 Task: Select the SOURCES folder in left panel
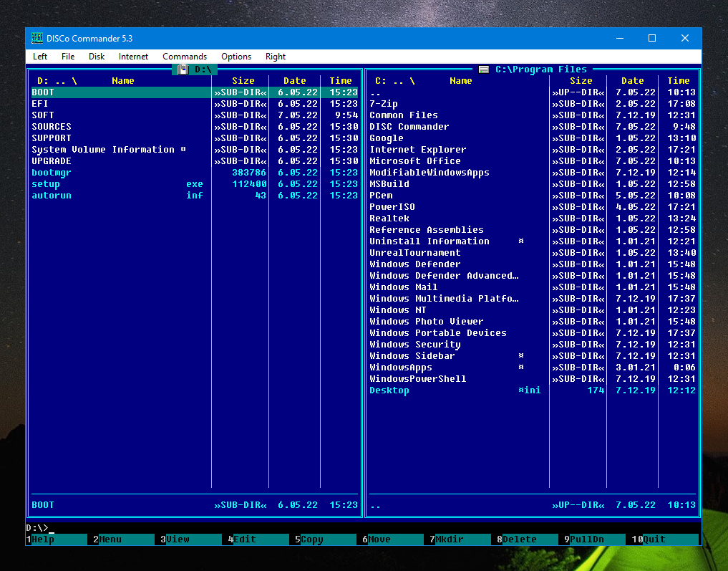point(52,127)
